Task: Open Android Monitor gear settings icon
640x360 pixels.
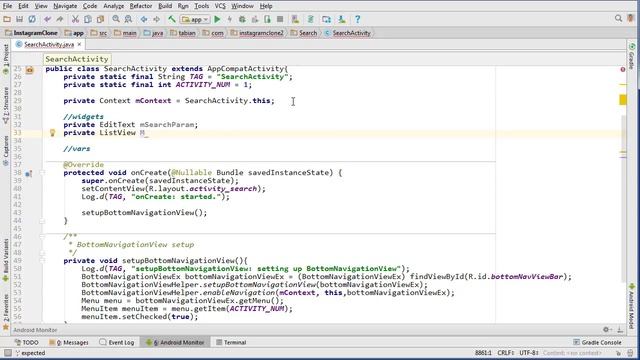Action: [x=607, y=330]
